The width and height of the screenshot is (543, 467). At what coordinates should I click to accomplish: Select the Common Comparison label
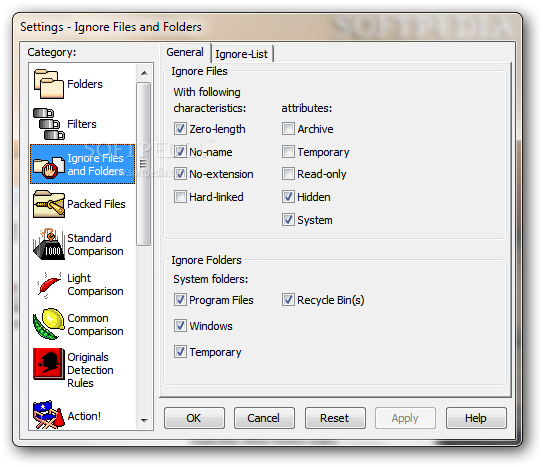(x=95, y=324)
